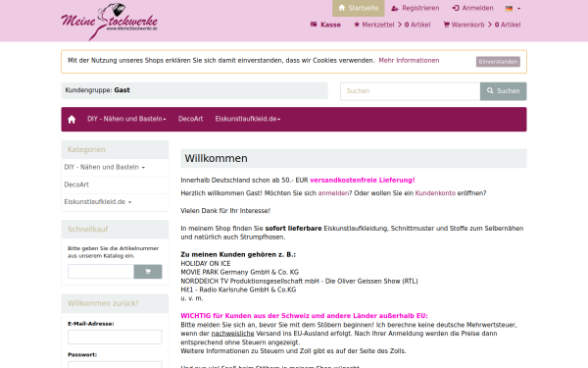Expand DIY - Nähen und Basteln nav menu
Screen dimensions: 588x368
click(126, 119)
